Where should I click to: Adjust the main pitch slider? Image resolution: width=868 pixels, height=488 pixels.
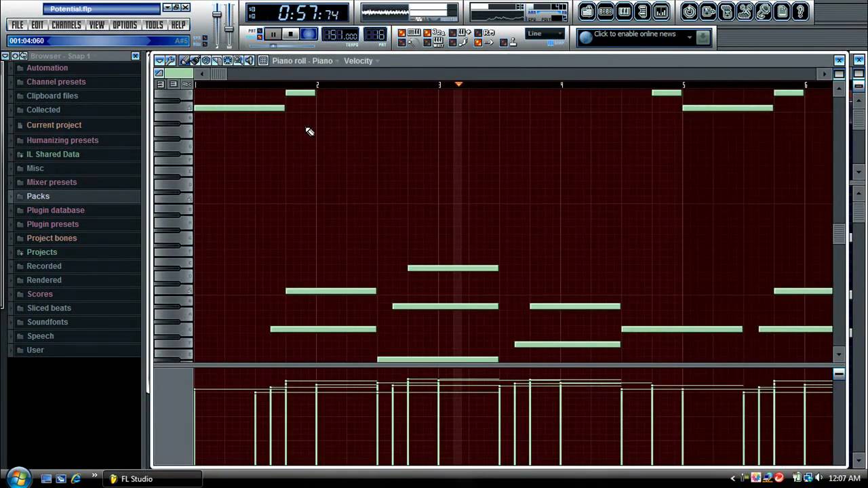[x=229, y=29]
